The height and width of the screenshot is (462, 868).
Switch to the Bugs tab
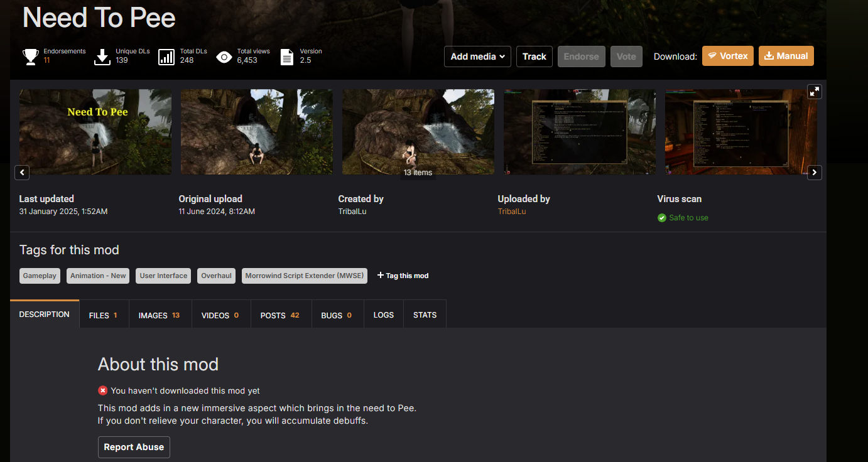click(337, 315)
